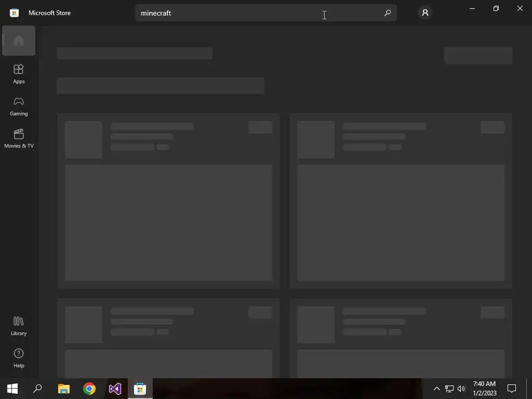Open the user account profile menu
Screen dimensions: 532x399
425,13
